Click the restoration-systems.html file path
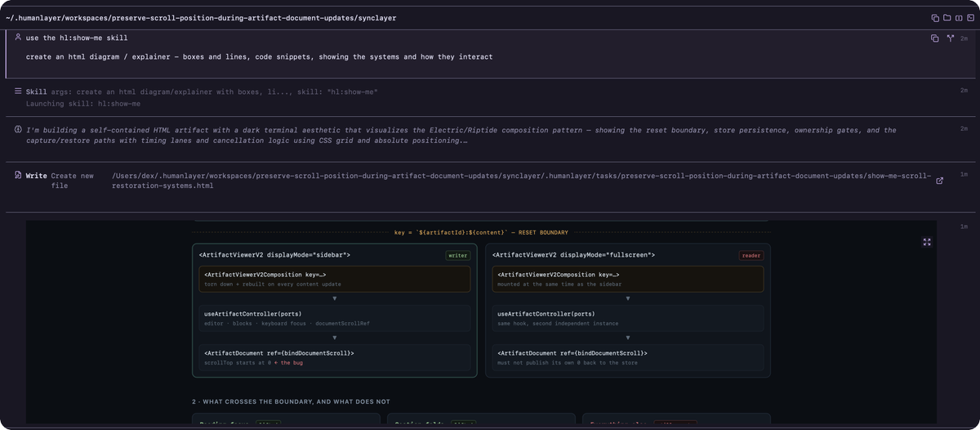 (521, 181)
